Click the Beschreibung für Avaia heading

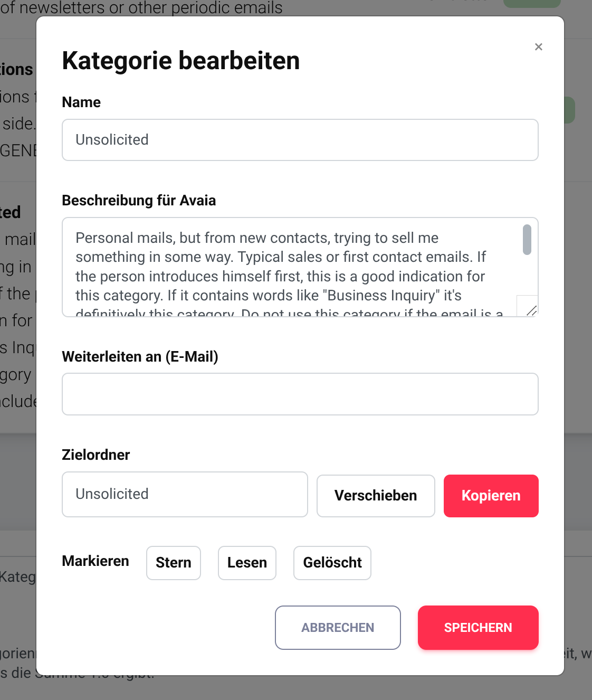[x=139, y=201]
